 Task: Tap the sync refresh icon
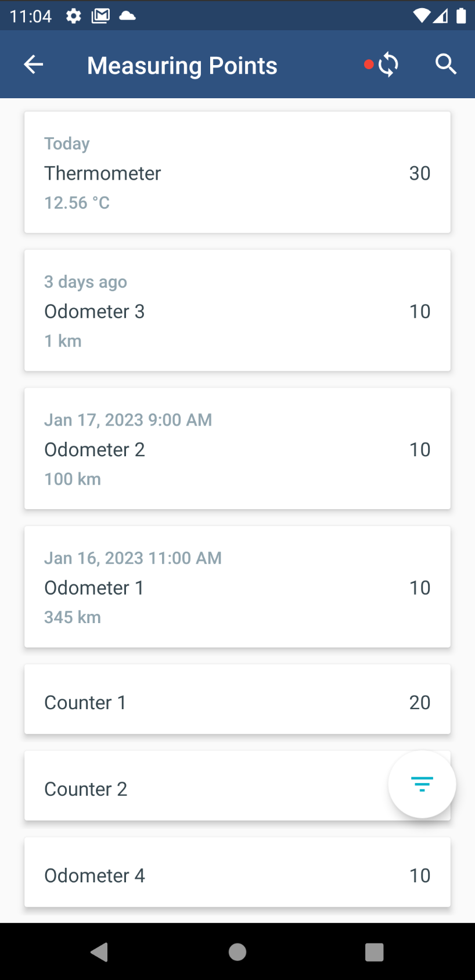click(388, 65)
